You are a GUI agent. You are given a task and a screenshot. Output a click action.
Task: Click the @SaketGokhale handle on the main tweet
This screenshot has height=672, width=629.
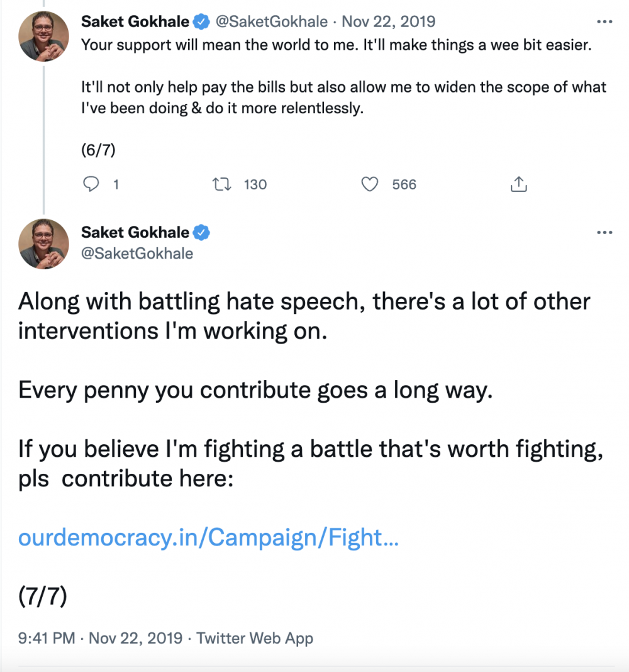(x=137, y=254)
